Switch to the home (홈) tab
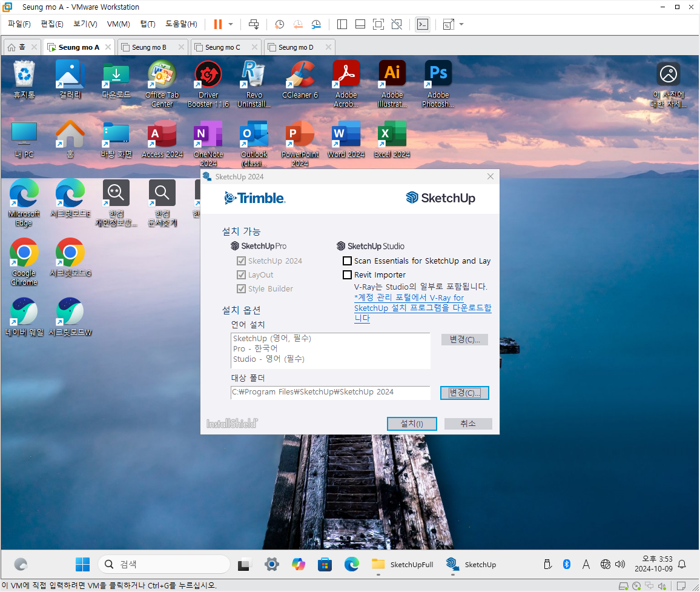 (22, 47)
